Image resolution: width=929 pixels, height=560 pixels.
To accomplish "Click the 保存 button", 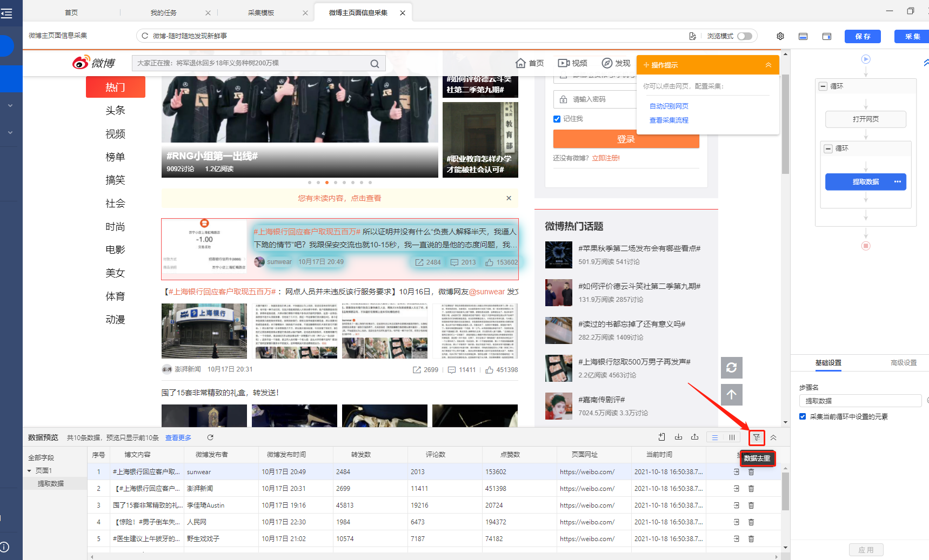I will (863, 36).
